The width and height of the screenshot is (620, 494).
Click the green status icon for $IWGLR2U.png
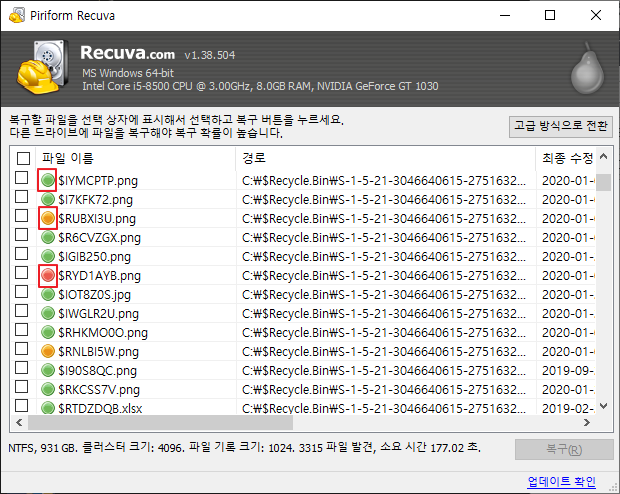click(47, 313)
